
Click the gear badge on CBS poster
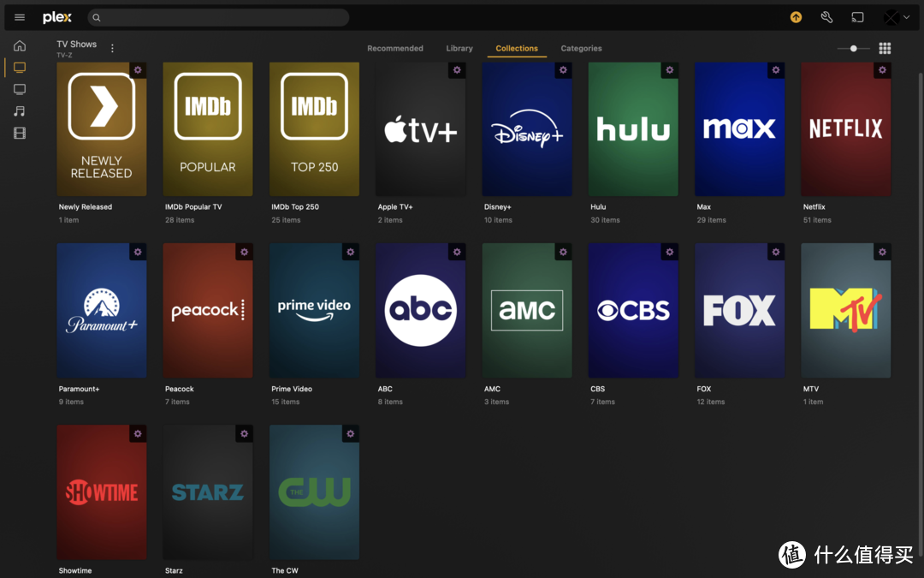point(669,252)
